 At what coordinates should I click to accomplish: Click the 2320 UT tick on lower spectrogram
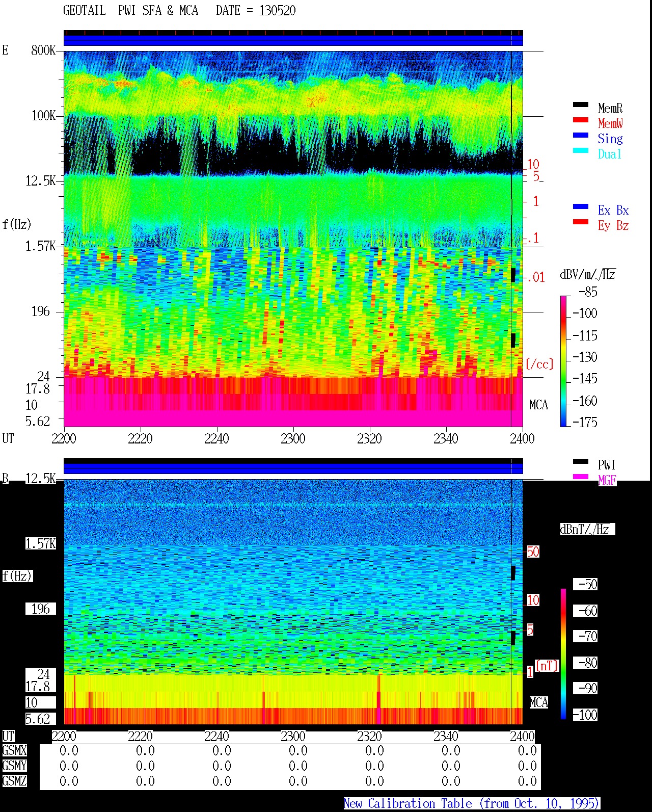coord(369,737)
